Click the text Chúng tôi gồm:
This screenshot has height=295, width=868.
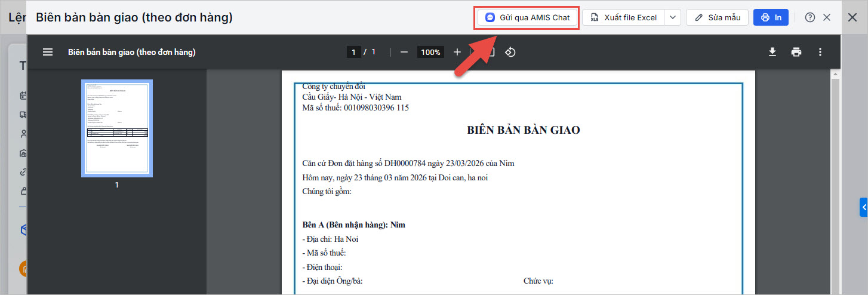[327, 191]
